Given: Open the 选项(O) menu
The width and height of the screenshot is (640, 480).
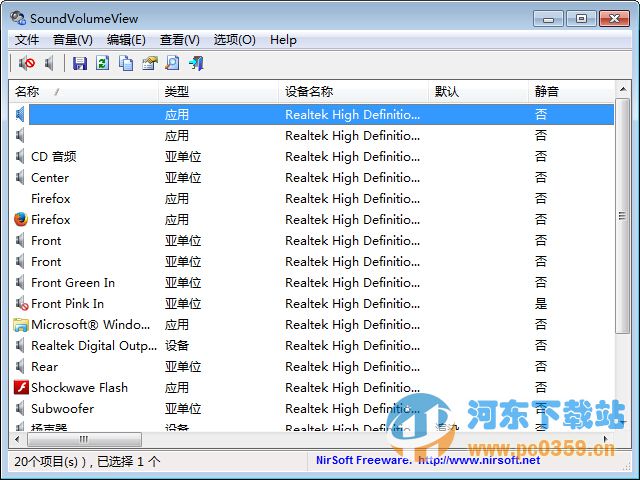Looking at the screenshot, I should pyautogui.click(x=235, y=40).
